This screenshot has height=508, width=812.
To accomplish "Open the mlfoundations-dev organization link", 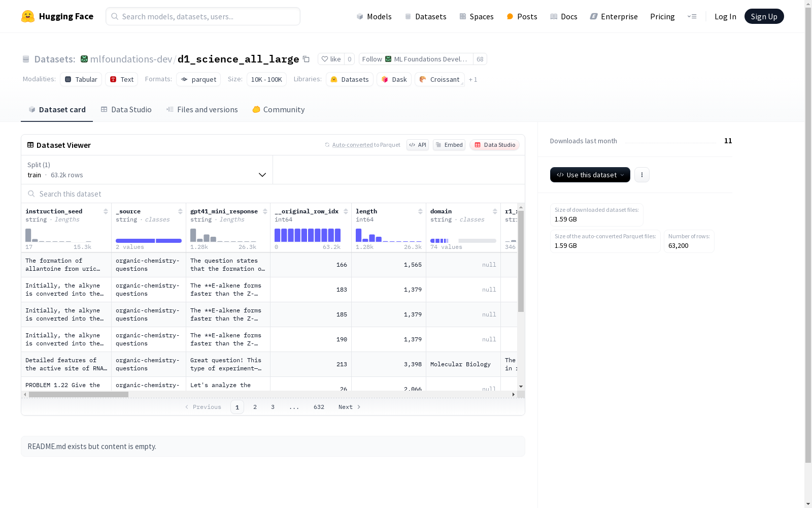I will 131,59.
